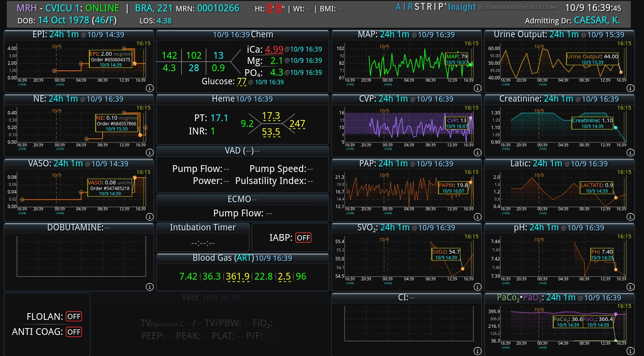Image resolution: width=644 pixels, height=356 pixels.
Task: Click the CVP: 13 value tooltip
Action: [x=457, y=123]
